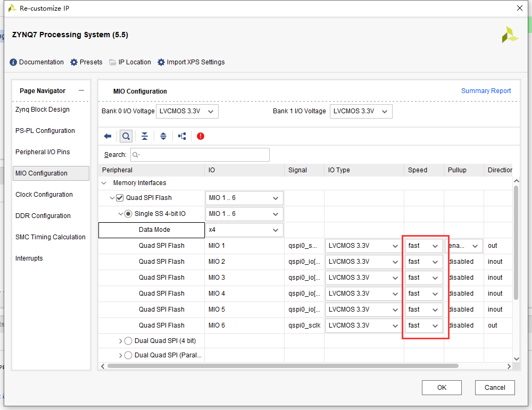Click the IO Type column header

364,170
